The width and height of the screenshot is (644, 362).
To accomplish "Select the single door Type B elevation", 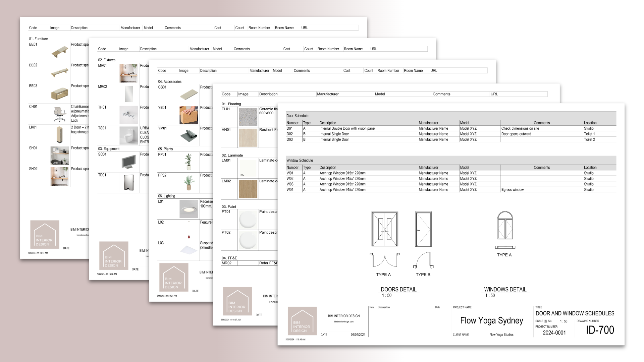I will point(423,229).
